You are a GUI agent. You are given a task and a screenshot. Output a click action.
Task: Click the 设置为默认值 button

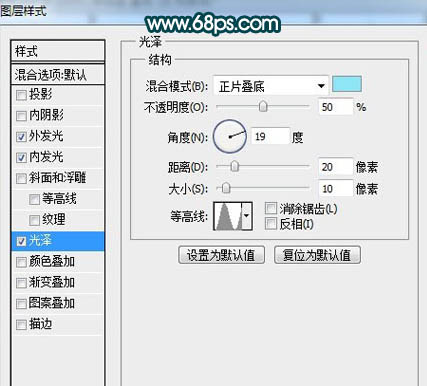coord(221,255)
